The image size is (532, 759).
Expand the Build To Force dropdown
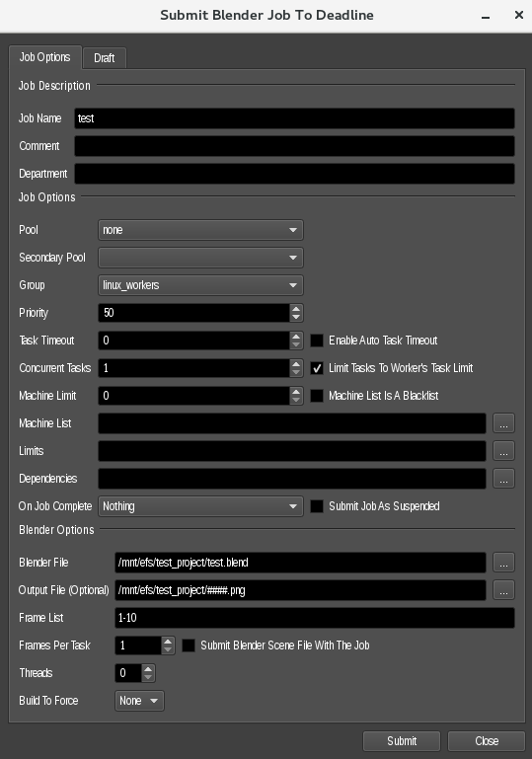(x=139, y=701)
